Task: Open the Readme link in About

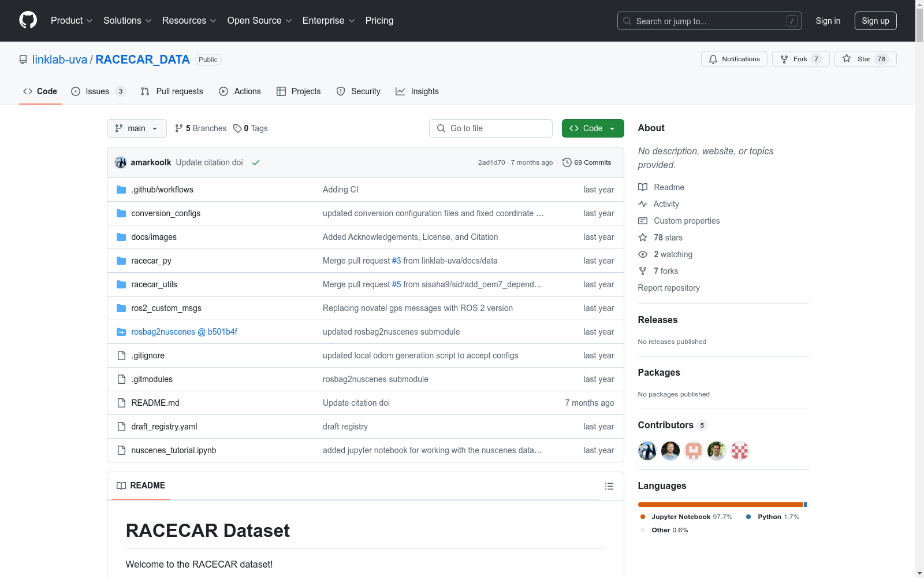Action: point(661,187)
